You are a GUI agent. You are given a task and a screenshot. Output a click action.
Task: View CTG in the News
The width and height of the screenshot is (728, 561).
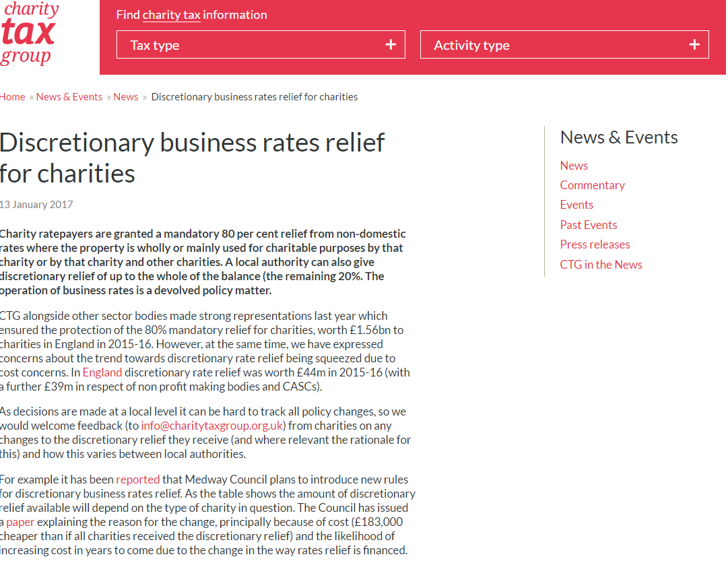(601, 264)
